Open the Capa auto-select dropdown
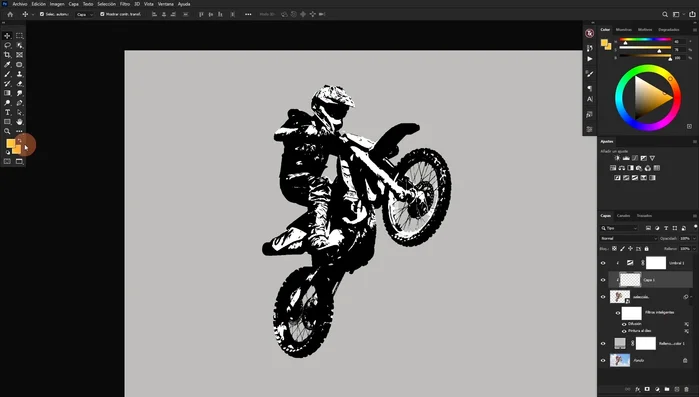 [85, 14]
